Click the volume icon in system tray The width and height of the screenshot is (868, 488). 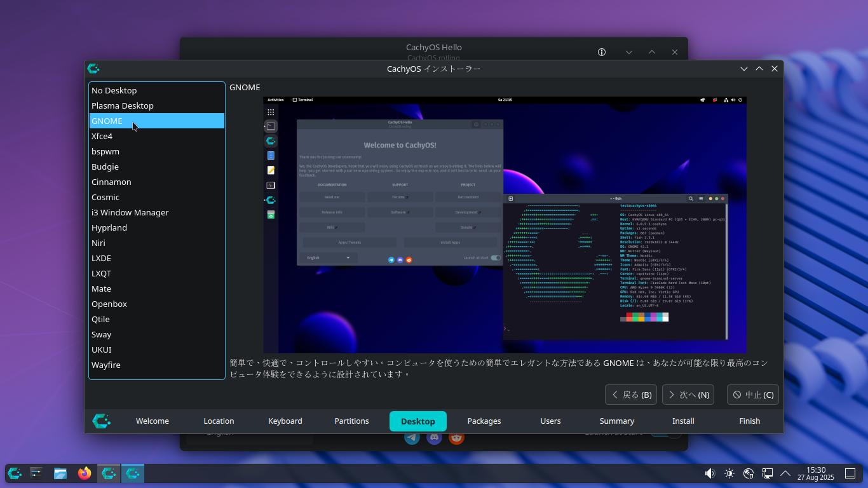point(710,473)
